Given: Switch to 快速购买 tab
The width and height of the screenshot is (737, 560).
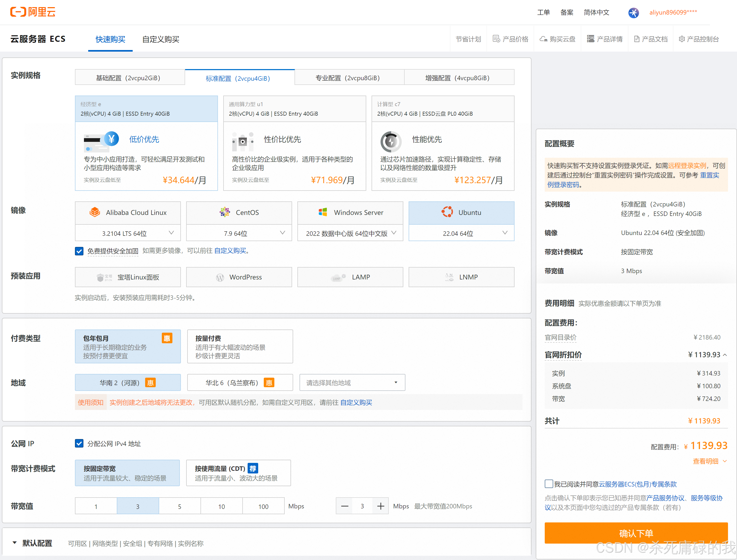Looking at the screenshot, I should [x=110, y=39].
